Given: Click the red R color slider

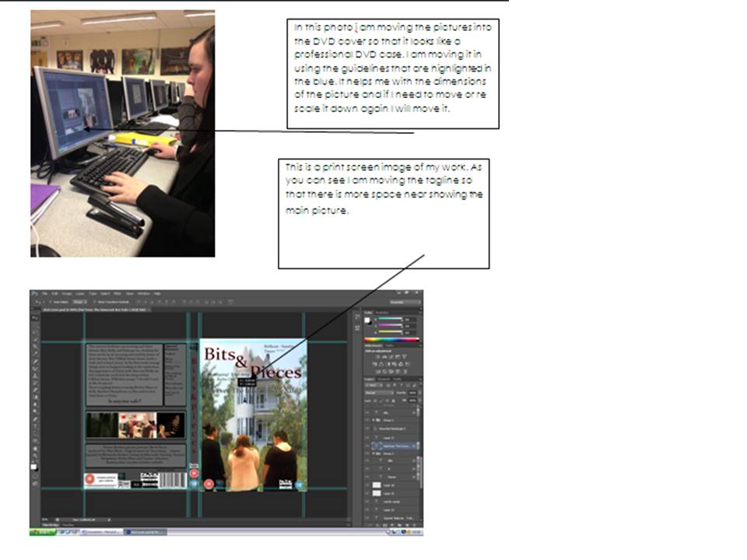Looking at the screenshot, I should coord(390,319).
